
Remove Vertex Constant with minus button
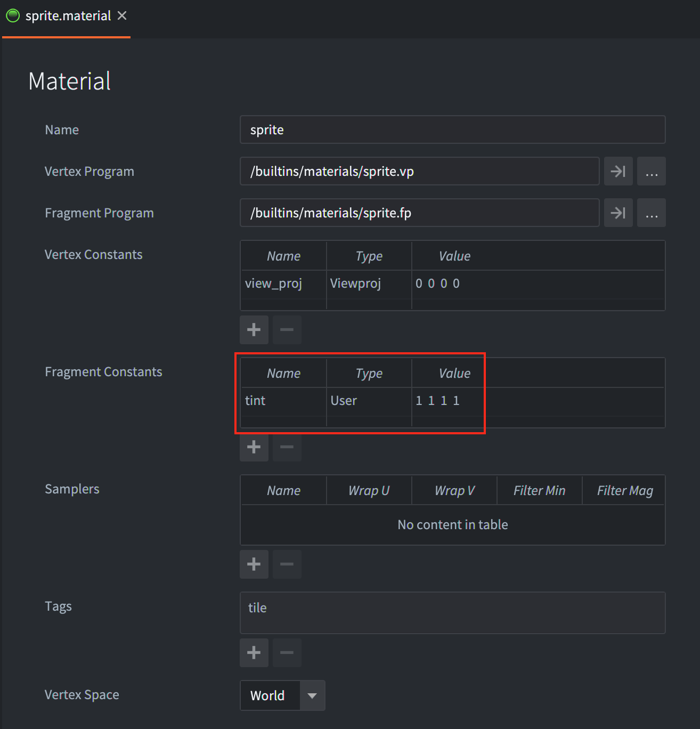coord(287,329)
